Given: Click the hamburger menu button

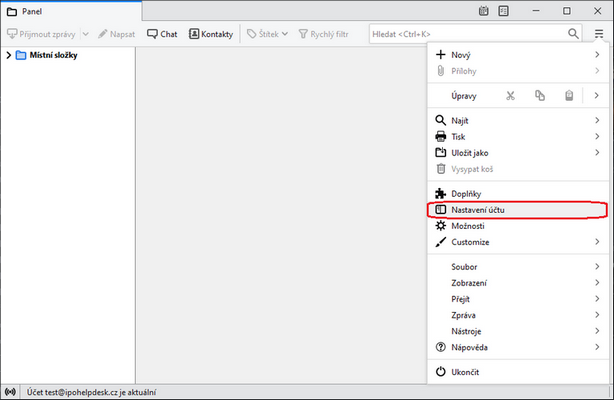Looking at the screenshot, I should (x=598, y=33).
